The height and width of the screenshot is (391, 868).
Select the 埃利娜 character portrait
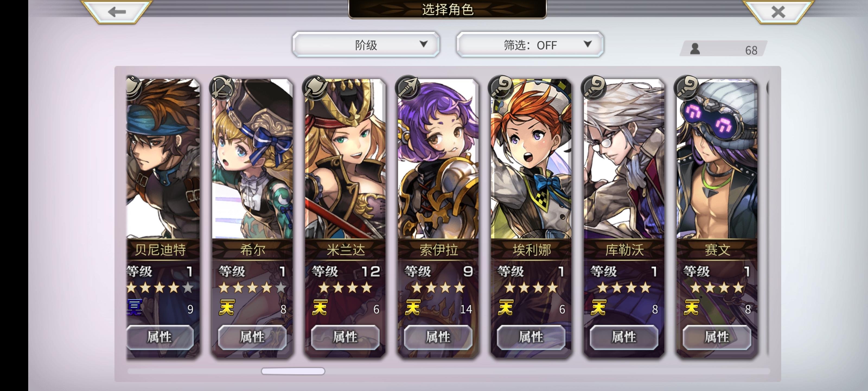click(531, 159)
